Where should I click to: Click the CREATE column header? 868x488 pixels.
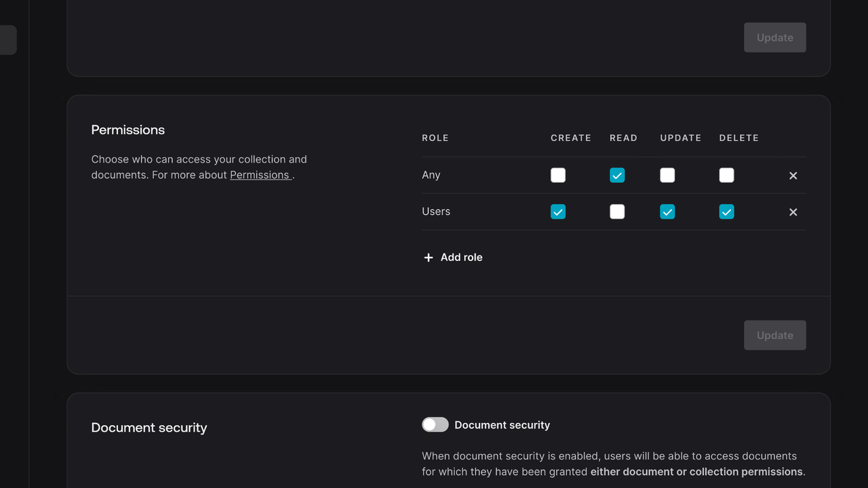tap(571, 138)
